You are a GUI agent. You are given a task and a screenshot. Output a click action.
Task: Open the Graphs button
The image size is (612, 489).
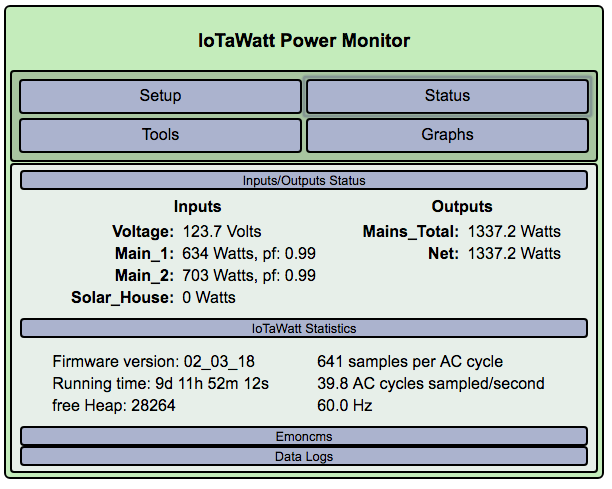click(x=447, y=135)
